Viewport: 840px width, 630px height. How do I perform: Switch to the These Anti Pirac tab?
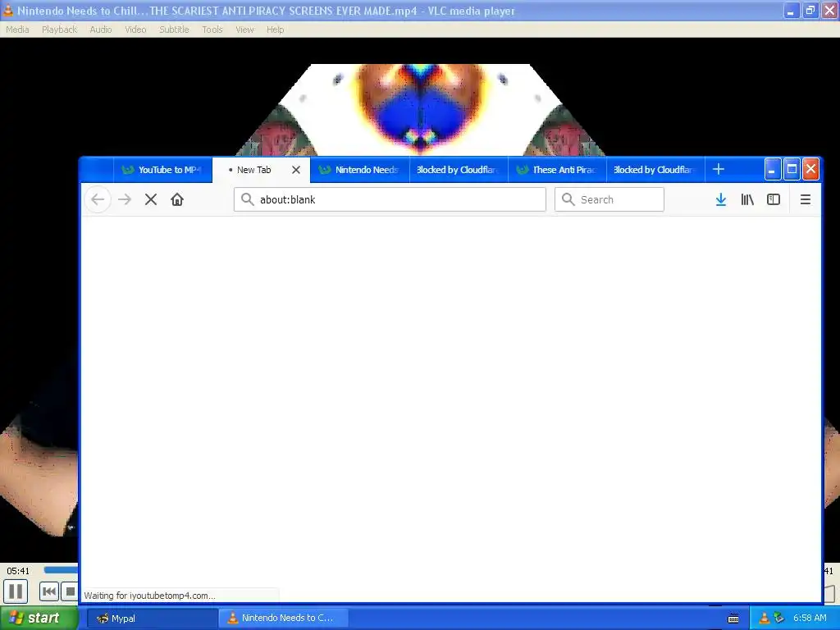point(557,170)
